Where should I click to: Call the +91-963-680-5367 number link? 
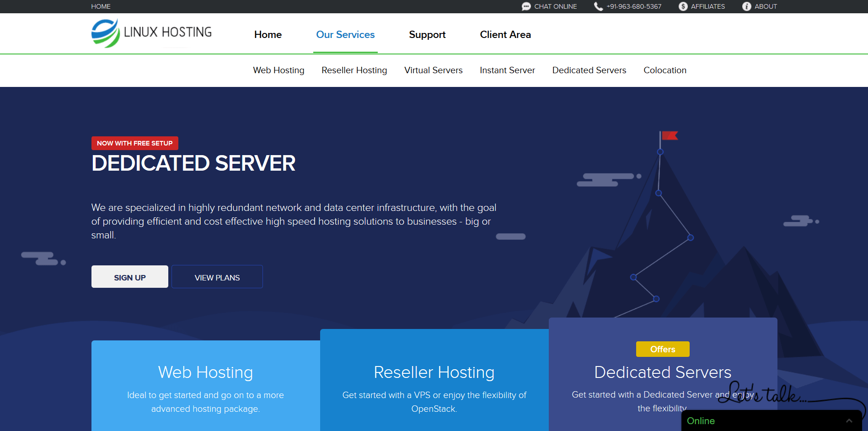[634, 6]
